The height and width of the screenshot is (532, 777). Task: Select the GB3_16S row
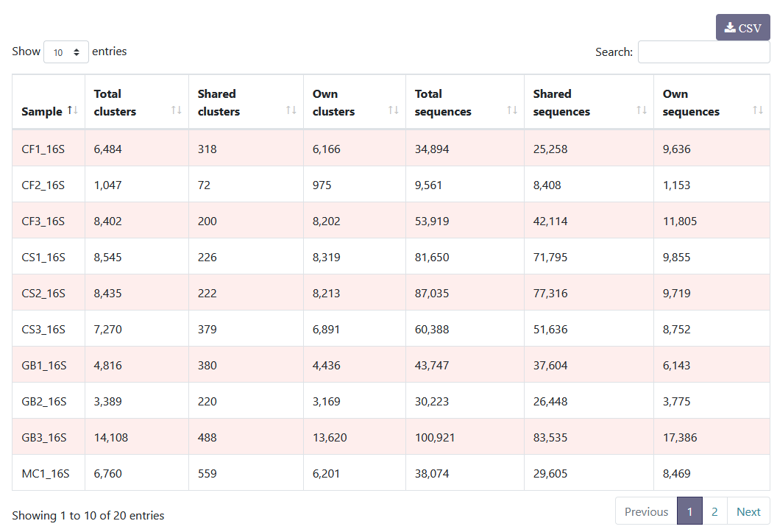pos(48,436)
